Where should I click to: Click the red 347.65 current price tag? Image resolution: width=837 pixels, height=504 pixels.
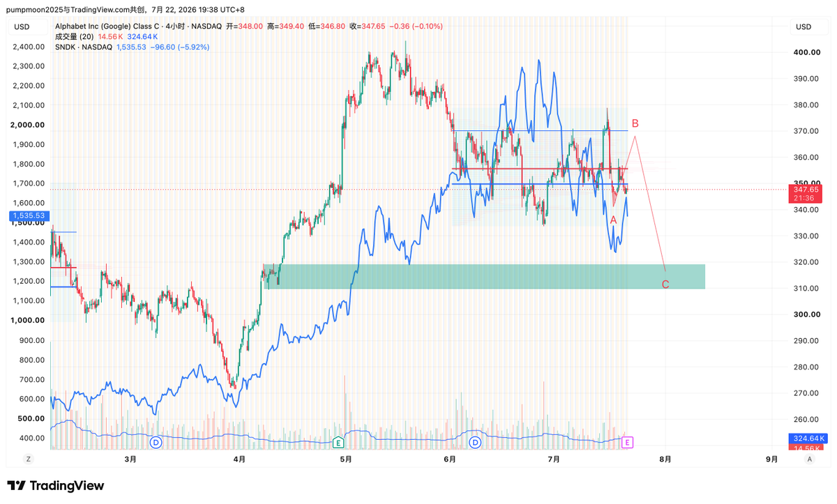coord(806,194)
